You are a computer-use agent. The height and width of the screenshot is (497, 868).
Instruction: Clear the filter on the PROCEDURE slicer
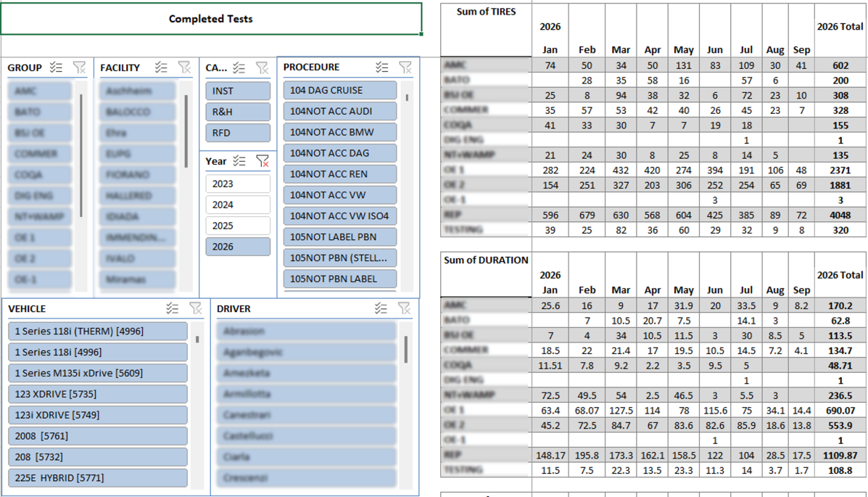[405, 67]
